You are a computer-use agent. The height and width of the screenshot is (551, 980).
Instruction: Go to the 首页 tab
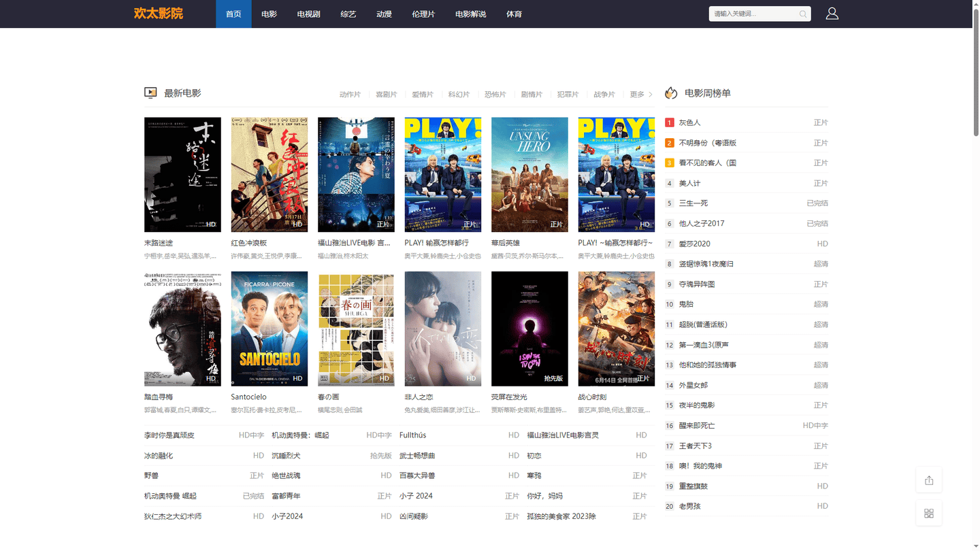click(x=233, y=14)
